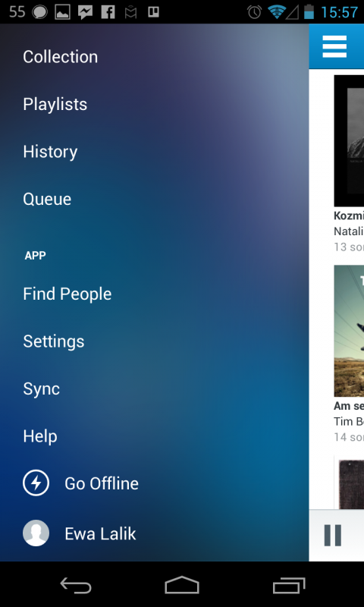Select Find People in the menu
Viewport: 364px width, 607px height.
(x=67, y=294)
